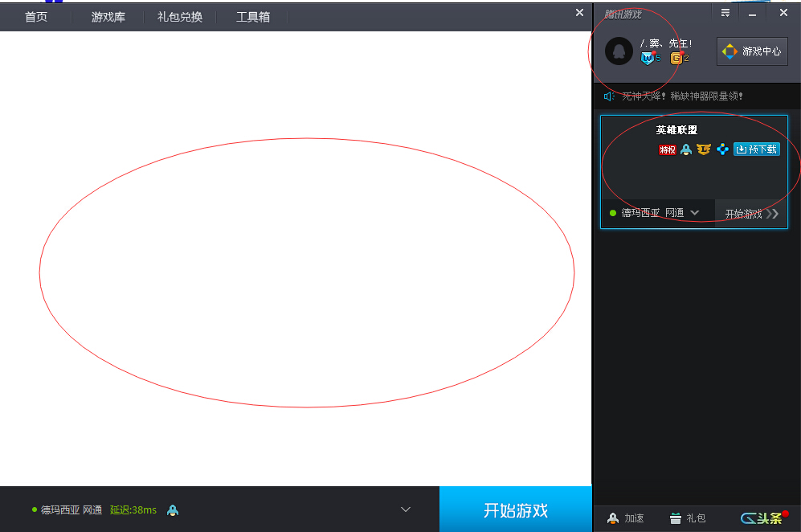
Task: Open the 礼包兑换 tab
Action: click(180, 17)
